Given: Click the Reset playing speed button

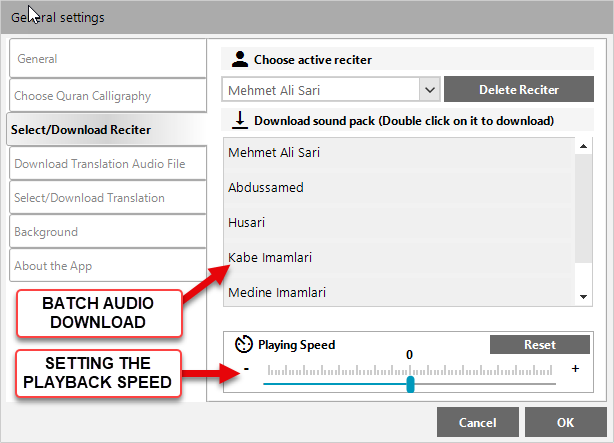Looking at the screenshot, I should [540, 344].
